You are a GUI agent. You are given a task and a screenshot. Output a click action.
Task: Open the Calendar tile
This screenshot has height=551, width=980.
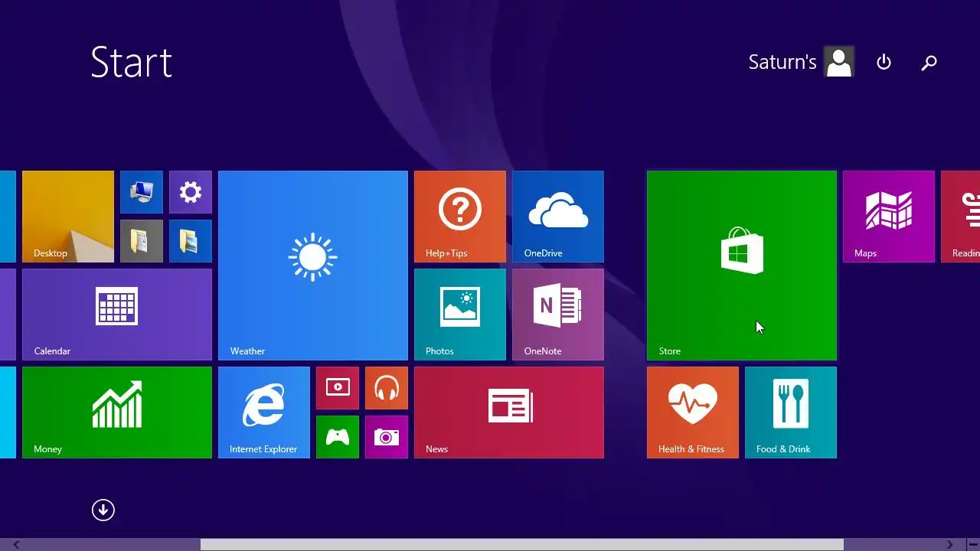117,315
